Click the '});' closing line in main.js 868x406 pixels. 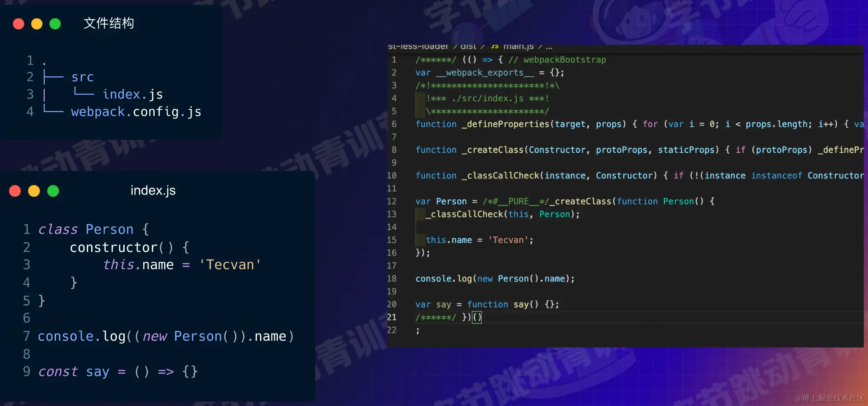pyautogui.click(x=422, y=253)
